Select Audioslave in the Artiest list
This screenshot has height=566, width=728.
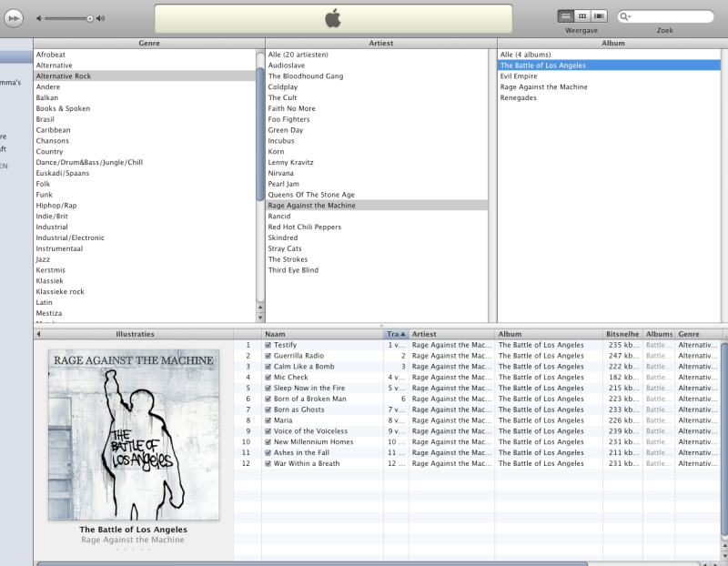[x=377, y=66]
